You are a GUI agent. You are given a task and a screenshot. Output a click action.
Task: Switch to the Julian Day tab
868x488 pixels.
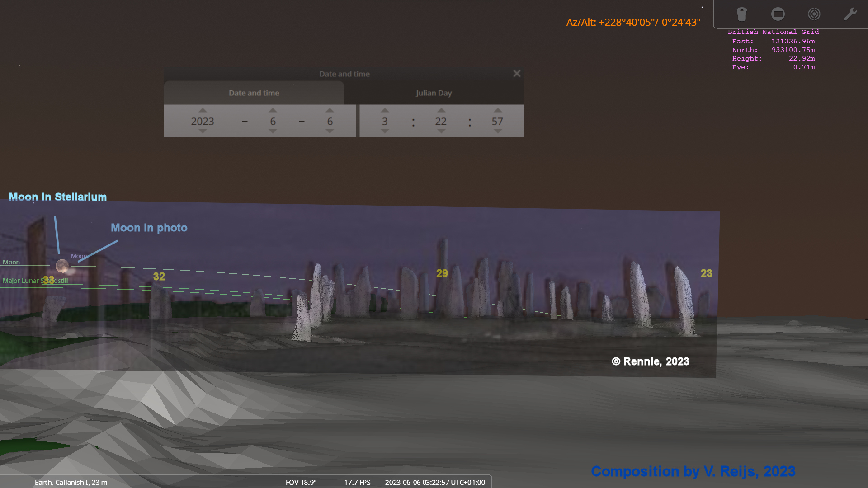434,93
